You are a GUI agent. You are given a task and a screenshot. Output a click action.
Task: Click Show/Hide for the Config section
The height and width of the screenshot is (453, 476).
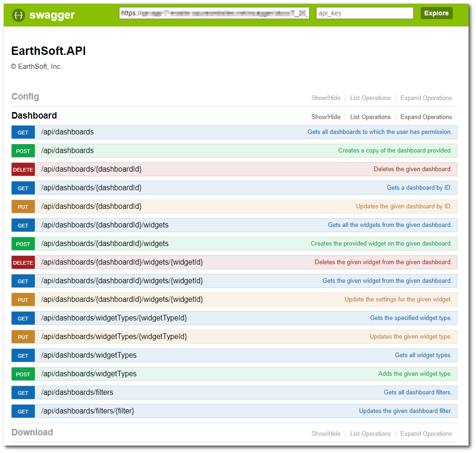(326, 98)
